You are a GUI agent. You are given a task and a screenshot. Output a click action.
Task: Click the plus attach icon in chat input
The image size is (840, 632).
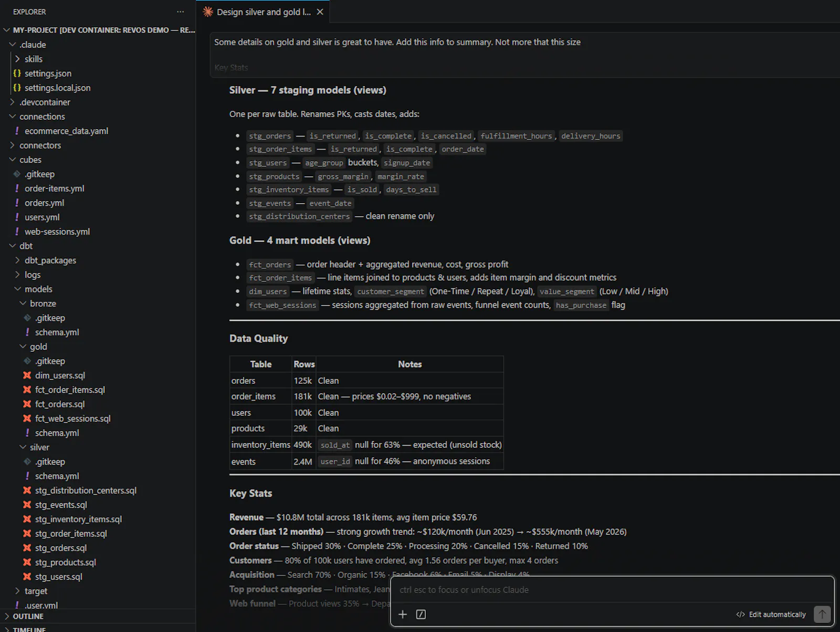tap(403, 614)
